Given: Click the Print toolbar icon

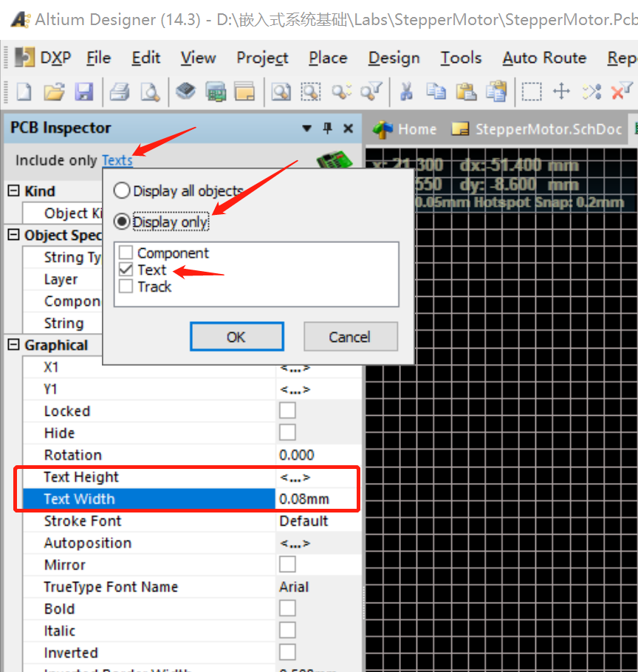Looking at the screenshot, I should 120,92.
